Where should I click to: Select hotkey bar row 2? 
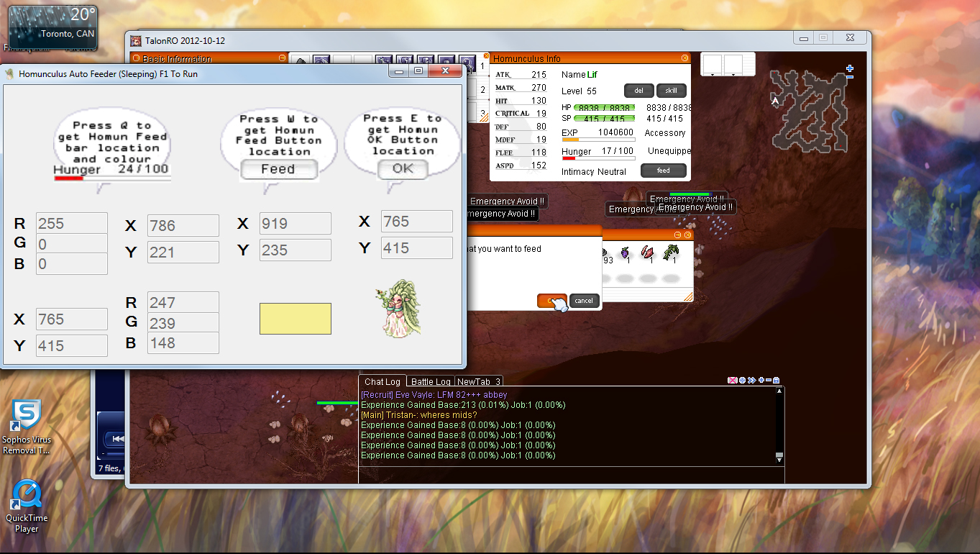(482, 90)
